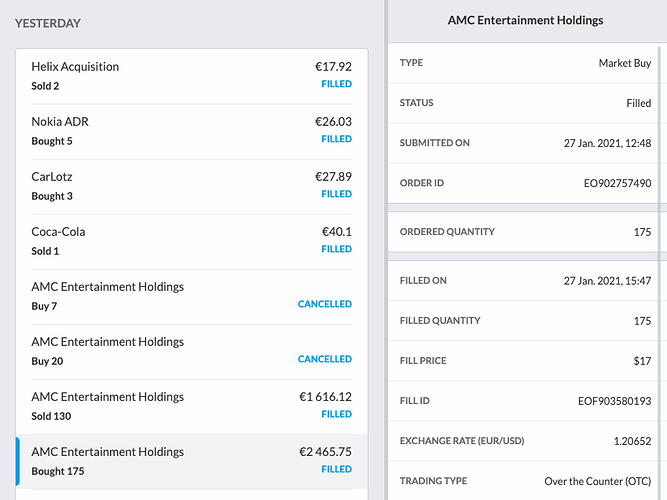
Task: Click the fill price $17
Action: (x=642, y=361)
